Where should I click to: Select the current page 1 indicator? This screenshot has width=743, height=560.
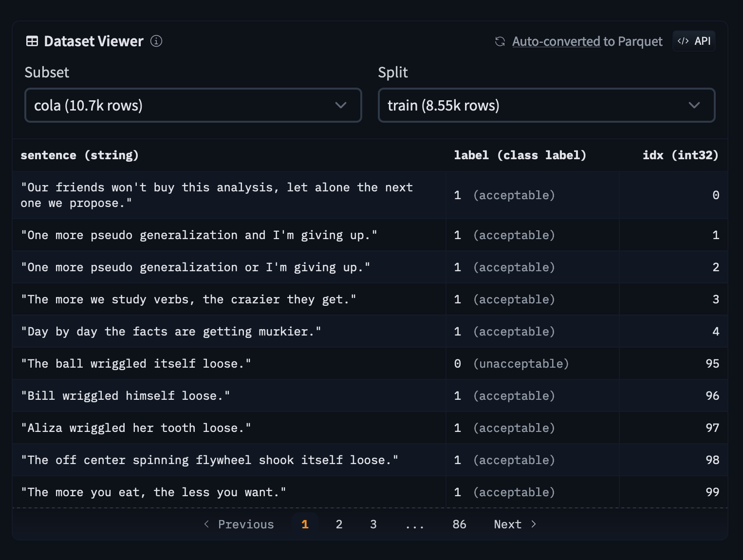[x=305, y=524]
